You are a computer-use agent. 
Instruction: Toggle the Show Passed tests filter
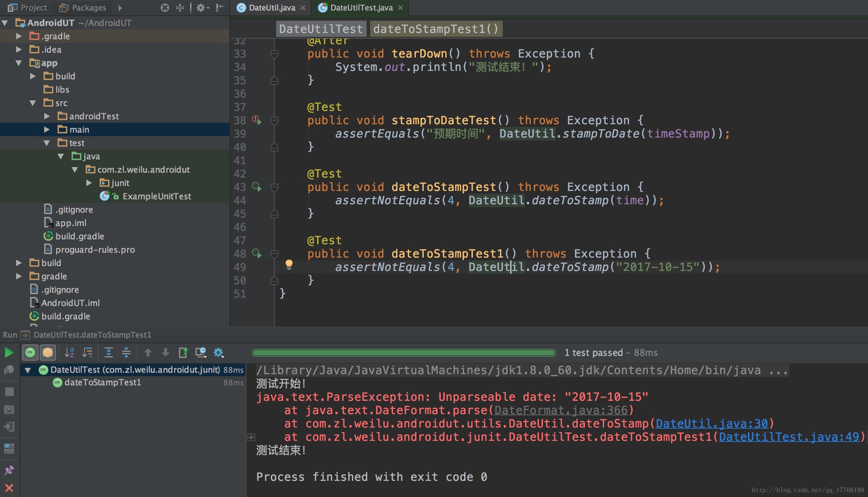tap(30, 352)
